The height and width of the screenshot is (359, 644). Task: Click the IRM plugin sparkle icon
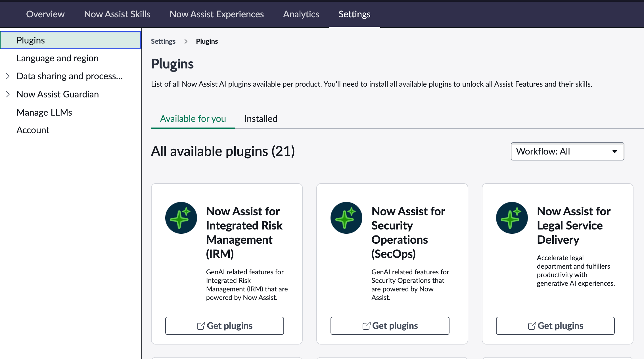click(x=181, y=218)
